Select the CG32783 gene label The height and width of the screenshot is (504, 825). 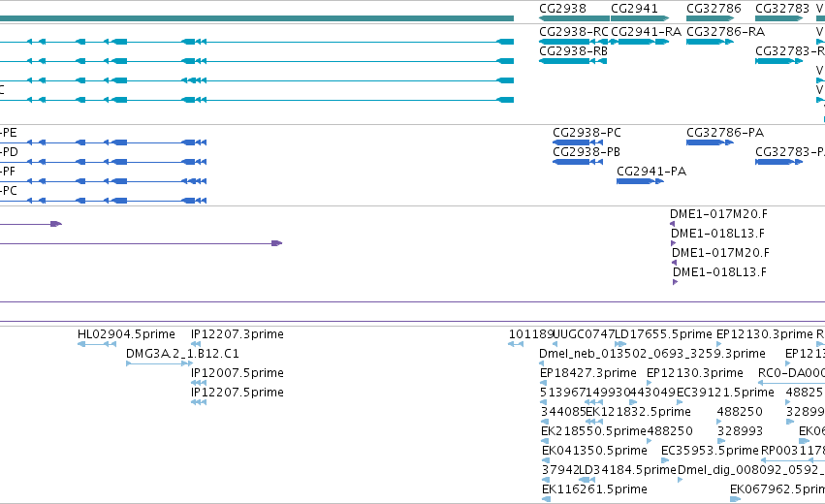pos(782,9)
